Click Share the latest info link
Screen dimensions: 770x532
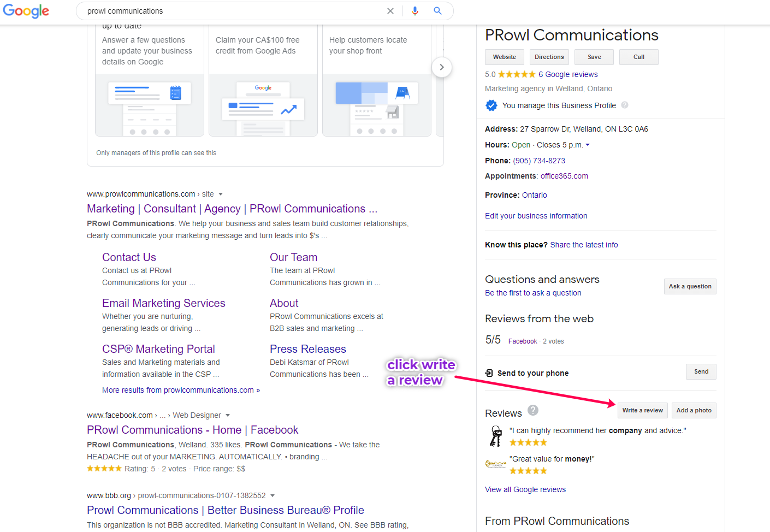tap(584, 245)
